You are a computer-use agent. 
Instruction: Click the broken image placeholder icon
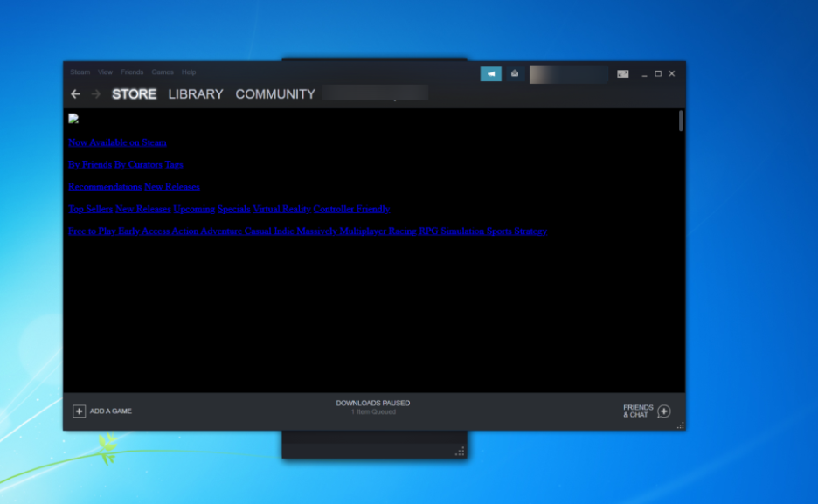pyautogui.click(x=73, y=119)
